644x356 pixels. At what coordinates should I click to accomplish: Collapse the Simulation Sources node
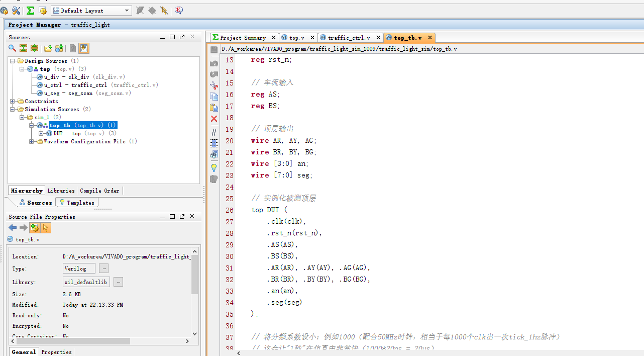pyautogui.click(x=13, y=109)
